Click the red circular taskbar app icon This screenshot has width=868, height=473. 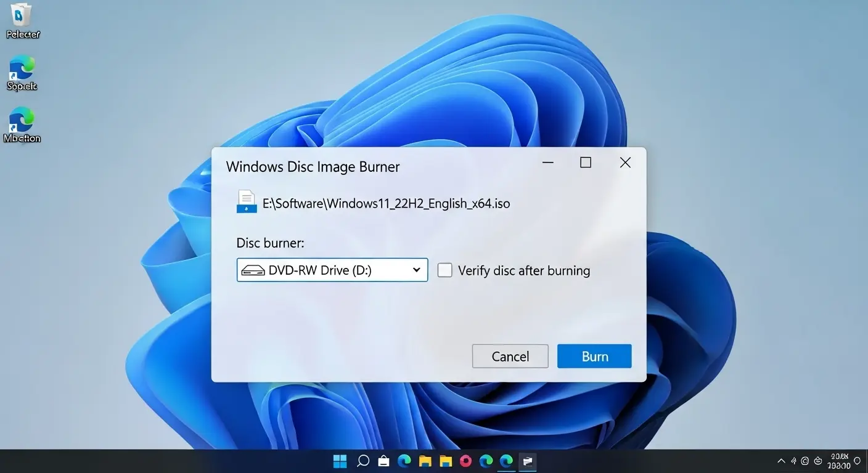(x=465, y=461)
